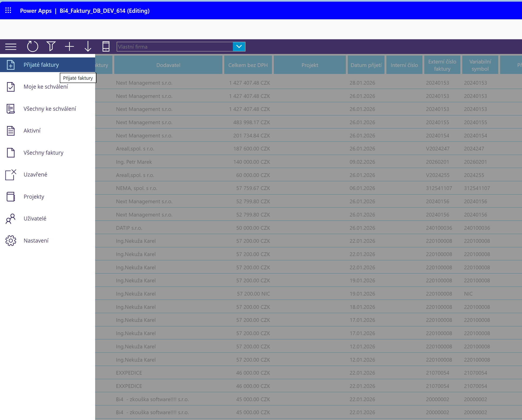Click inside the Vlastní firma combo box
The image size is (522, 420).
pos(174,47)
